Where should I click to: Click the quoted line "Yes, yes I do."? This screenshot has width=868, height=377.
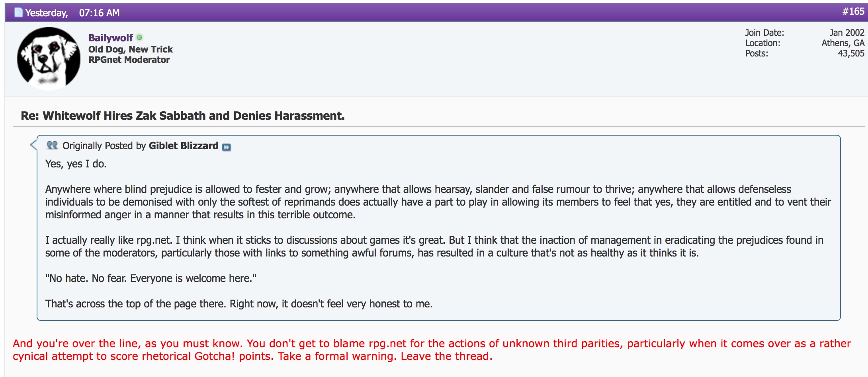(76, 164)
